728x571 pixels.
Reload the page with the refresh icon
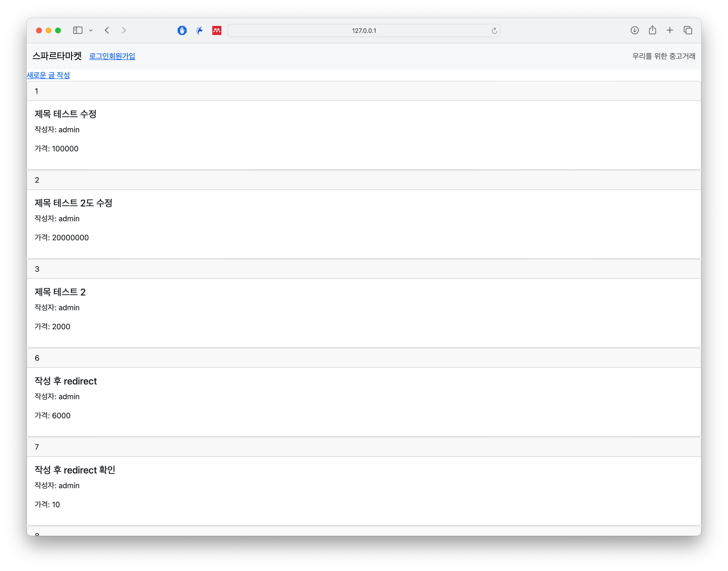(x=494, y=31)
